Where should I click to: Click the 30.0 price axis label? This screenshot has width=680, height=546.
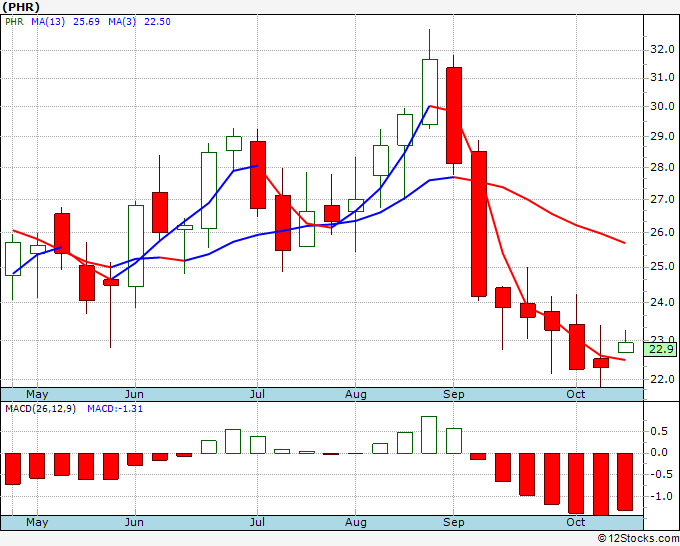662,106
